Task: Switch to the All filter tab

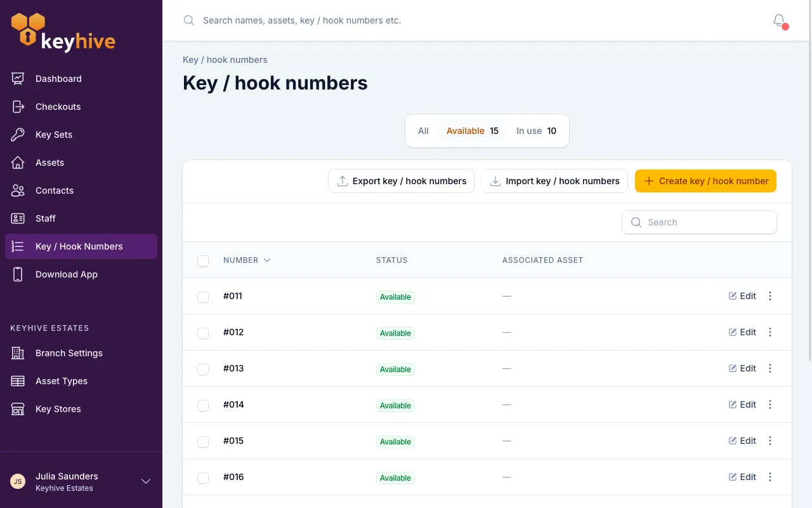Action: [423, 131]
